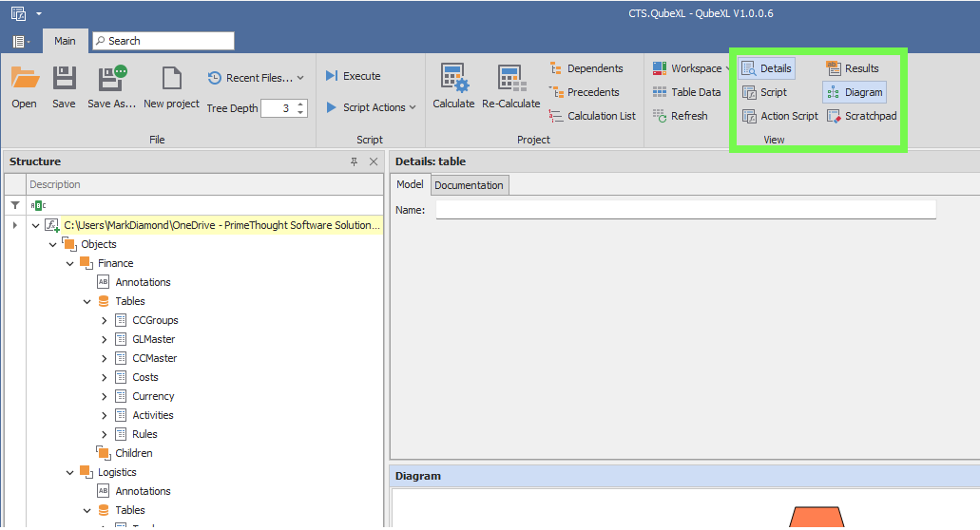Open the Script Actions menu

pyautogui.click(x=371, y=107)
